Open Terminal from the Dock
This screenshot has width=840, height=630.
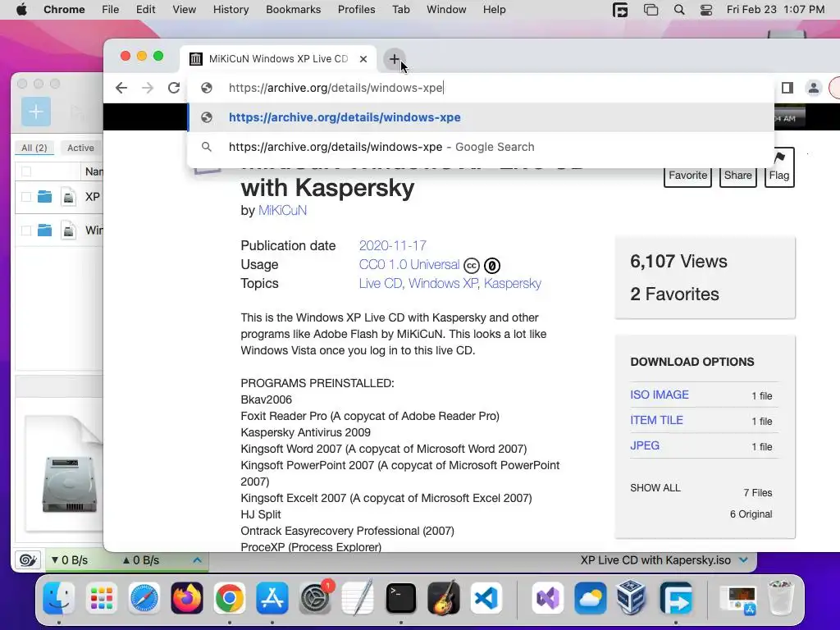400,598
